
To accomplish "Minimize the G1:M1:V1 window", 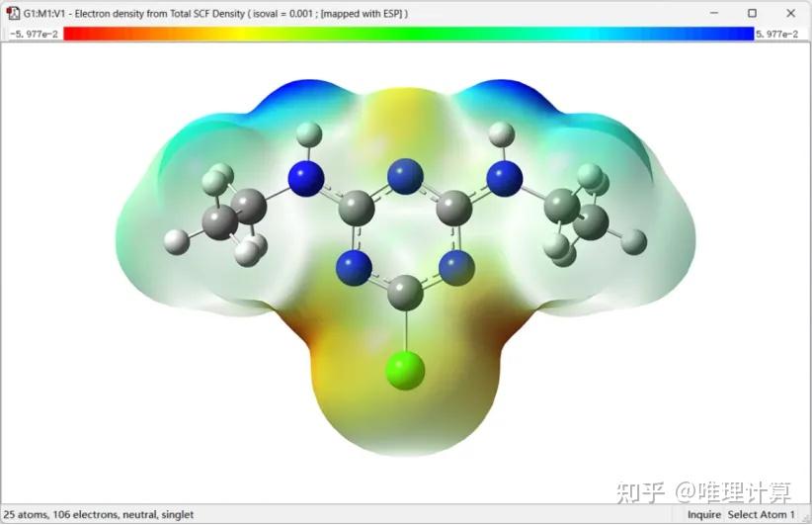I will coord(714,13).
